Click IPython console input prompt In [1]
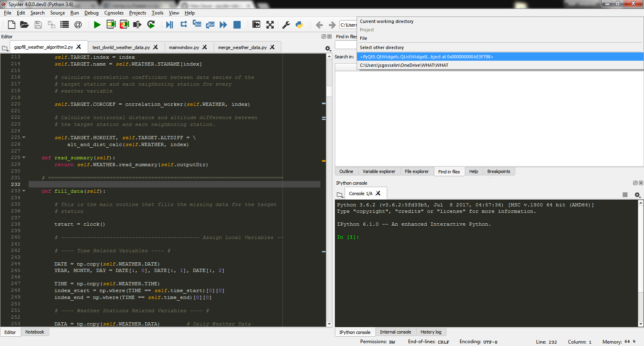This screenshot has height=346, width=644. (x=348, y=237)
